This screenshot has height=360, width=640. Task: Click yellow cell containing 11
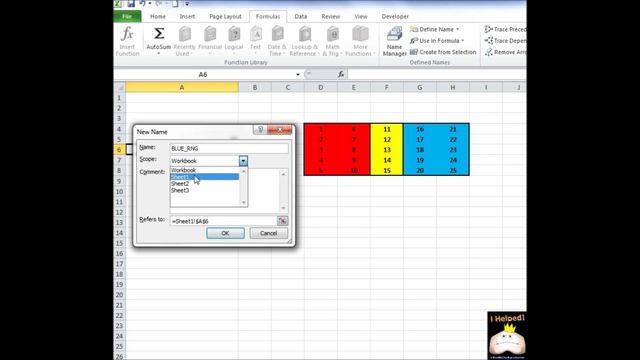tap(387, 129)
